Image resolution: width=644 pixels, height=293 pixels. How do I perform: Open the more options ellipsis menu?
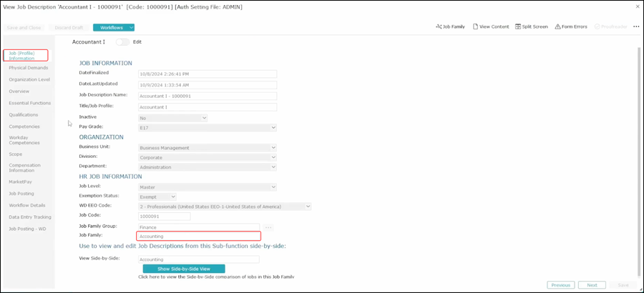636,26
